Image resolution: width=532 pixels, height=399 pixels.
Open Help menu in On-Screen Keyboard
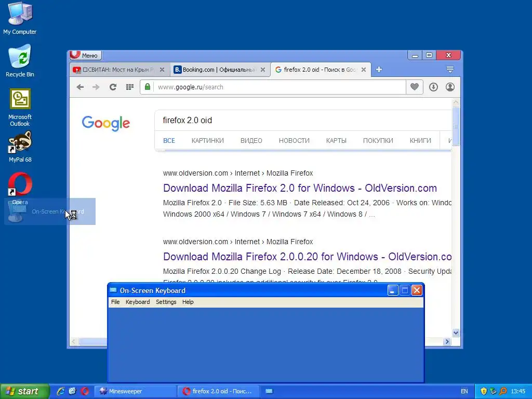[x=188, y=302]
